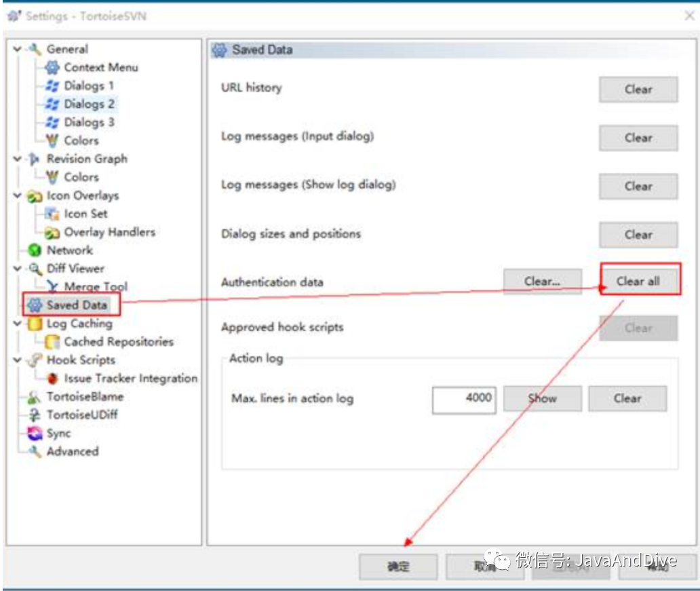Click the Advanced wrench icon
Screen dimensions: 700x591
[x=35, y=452]
